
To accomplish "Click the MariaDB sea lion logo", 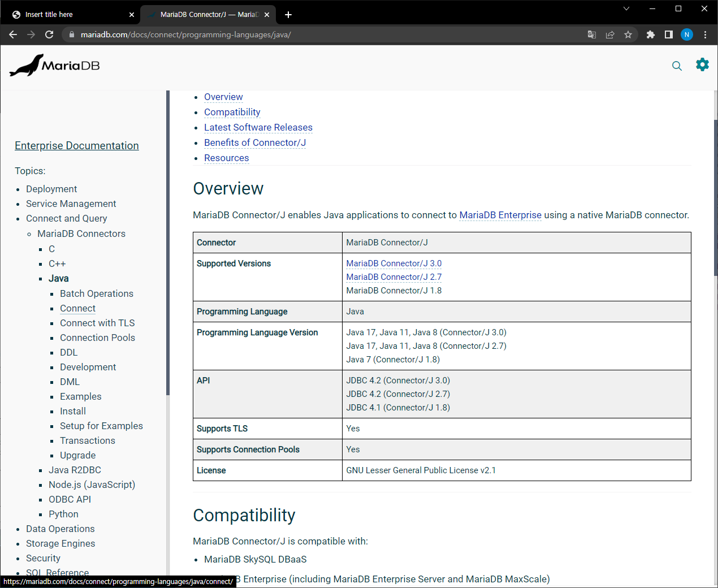I will (x=54, y=66).
